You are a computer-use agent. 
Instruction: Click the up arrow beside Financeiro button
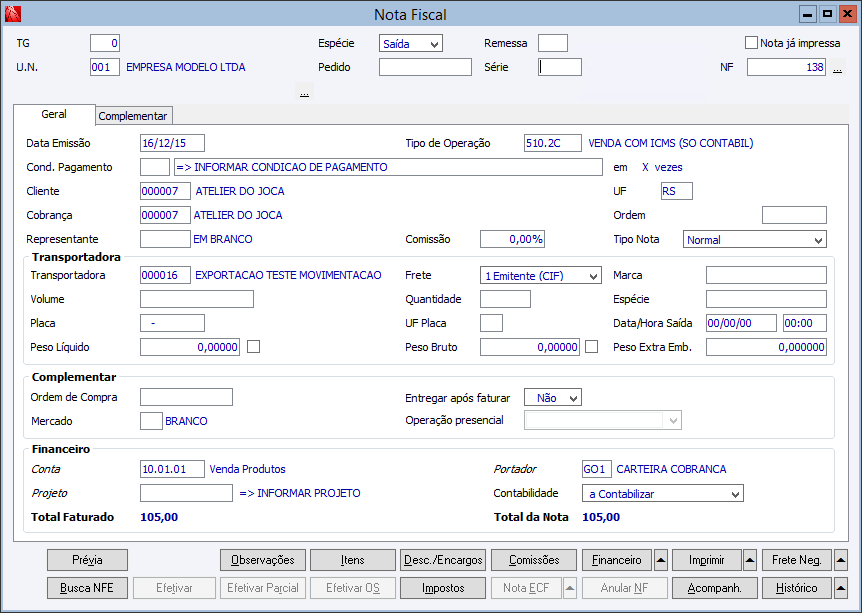click(661, 560)
